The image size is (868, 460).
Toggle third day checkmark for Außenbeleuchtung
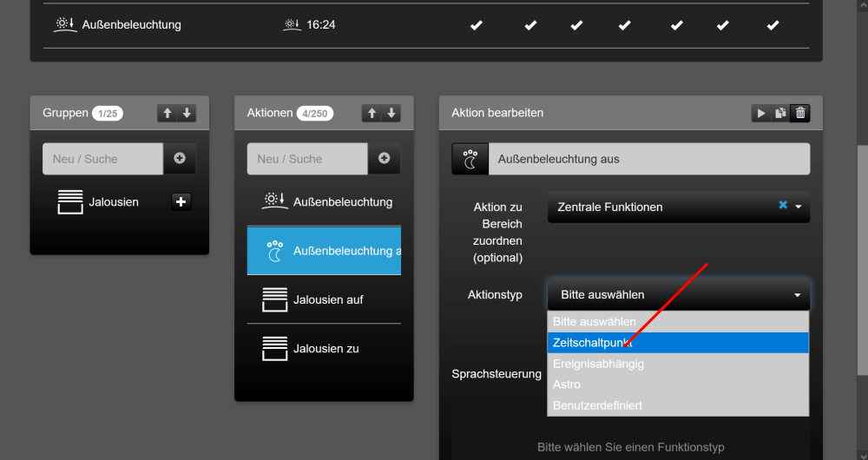[576, 25]
